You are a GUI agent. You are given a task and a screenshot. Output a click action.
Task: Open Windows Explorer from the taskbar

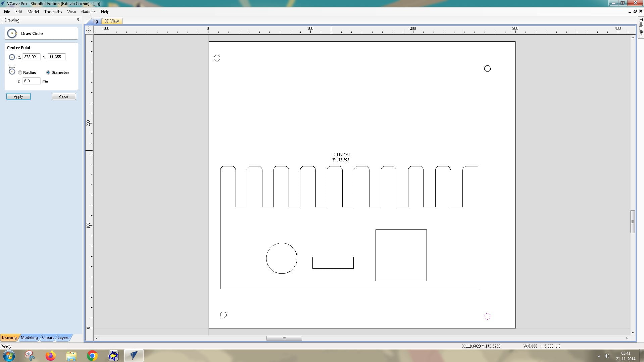(71, 356)
